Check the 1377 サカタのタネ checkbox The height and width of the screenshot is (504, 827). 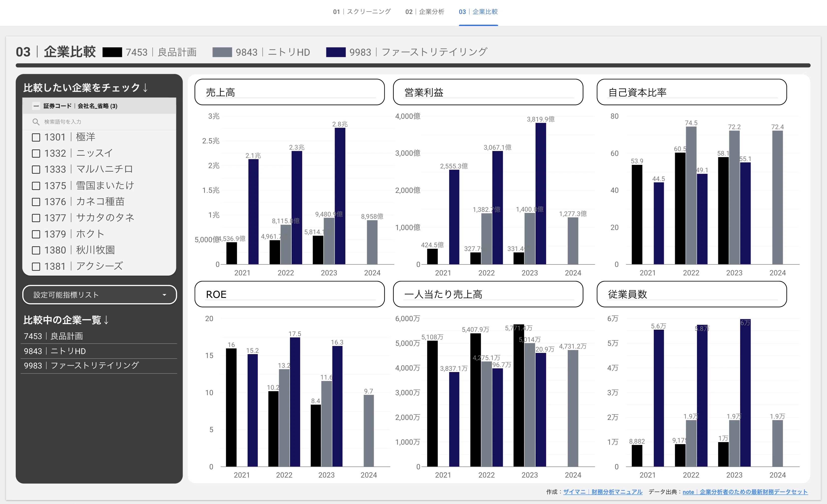[x=36, y=218]
